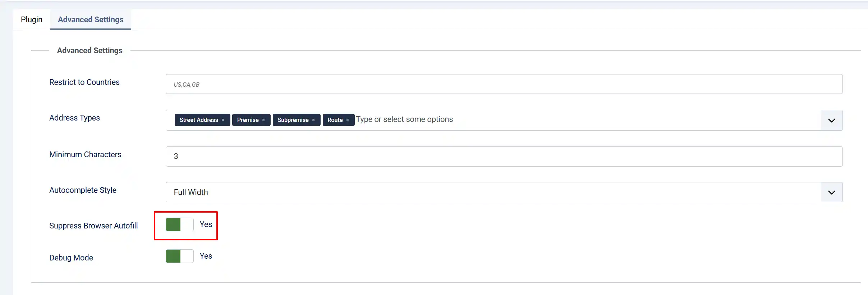
Task: Click the Minimum Characters label
Action: (x=85, y=154)
